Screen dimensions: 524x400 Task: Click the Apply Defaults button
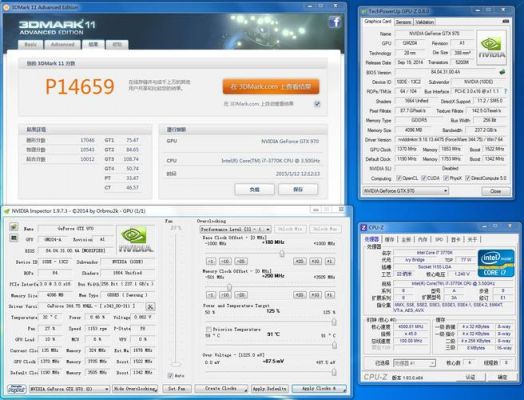pos(269,389)
